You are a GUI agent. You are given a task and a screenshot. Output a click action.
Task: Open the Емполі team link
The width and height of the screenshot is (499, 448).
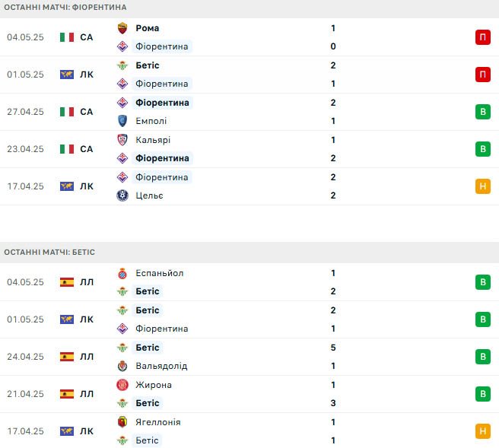pos(151,121)
